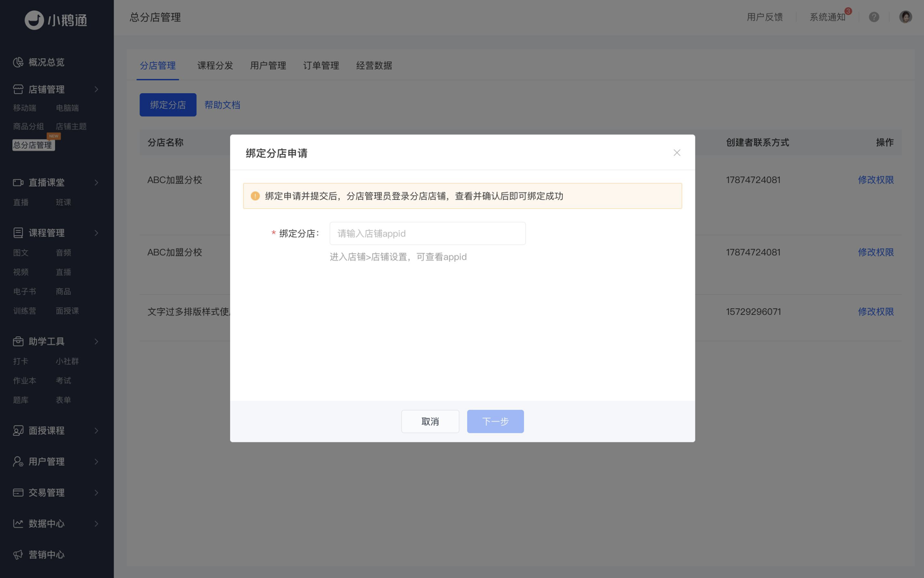Expand the 数据中心 section chevron
Screen dimensions: 924x578
click(96, 524)
